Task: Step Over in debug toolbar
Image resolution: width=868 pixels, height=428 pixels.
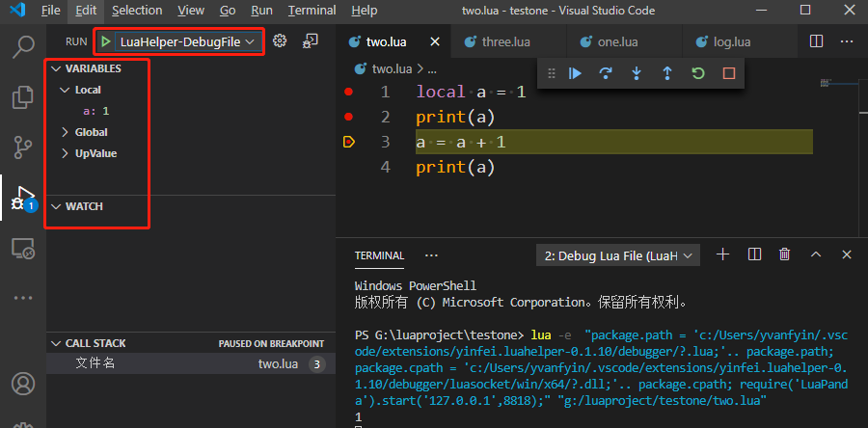Action: click(606, 73)
